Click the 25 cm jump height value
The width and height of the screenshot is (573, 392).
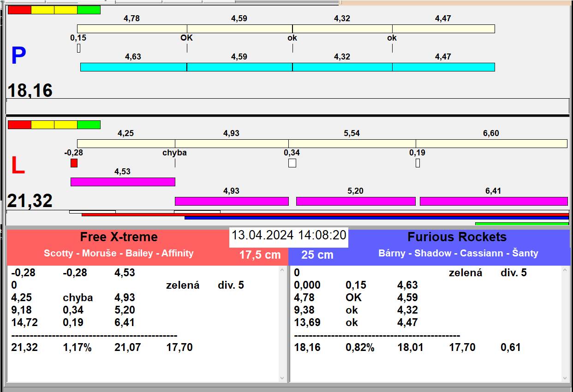317,255
